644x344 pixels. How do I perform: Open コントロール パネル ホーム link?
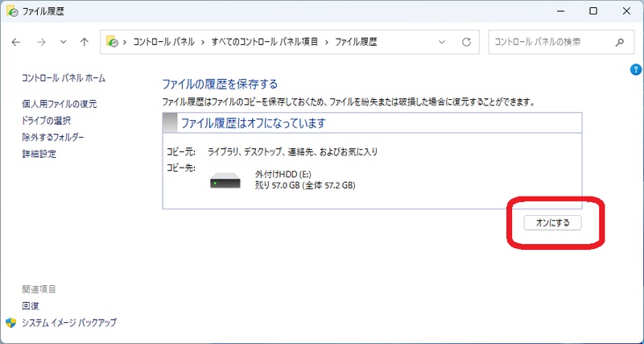(64, 77)
